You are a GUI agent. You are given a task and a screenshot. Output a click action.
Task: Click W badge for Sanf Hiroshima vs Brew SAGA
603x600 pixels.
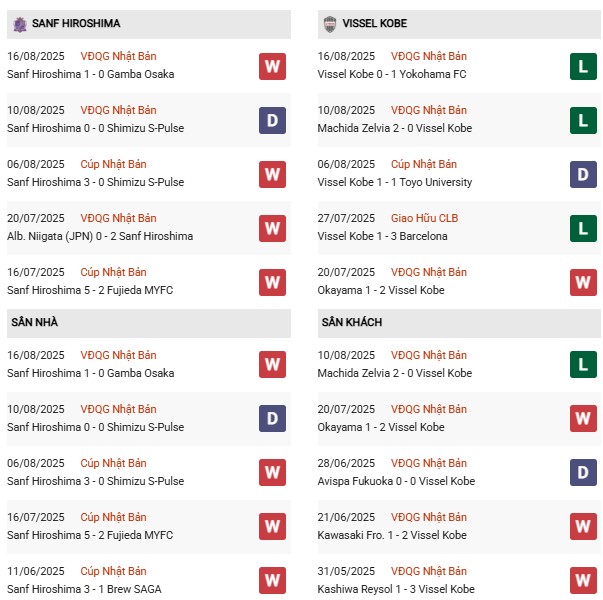coord(272,581)
